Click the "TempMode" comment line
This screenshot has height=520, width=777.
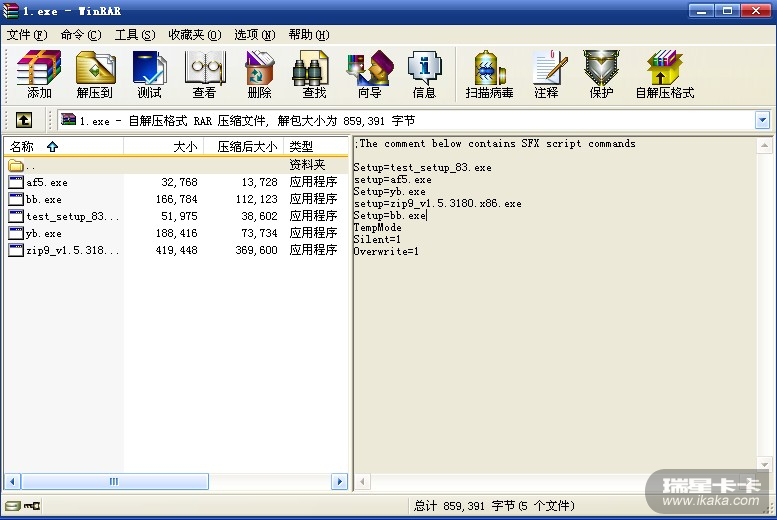[377, 228]
